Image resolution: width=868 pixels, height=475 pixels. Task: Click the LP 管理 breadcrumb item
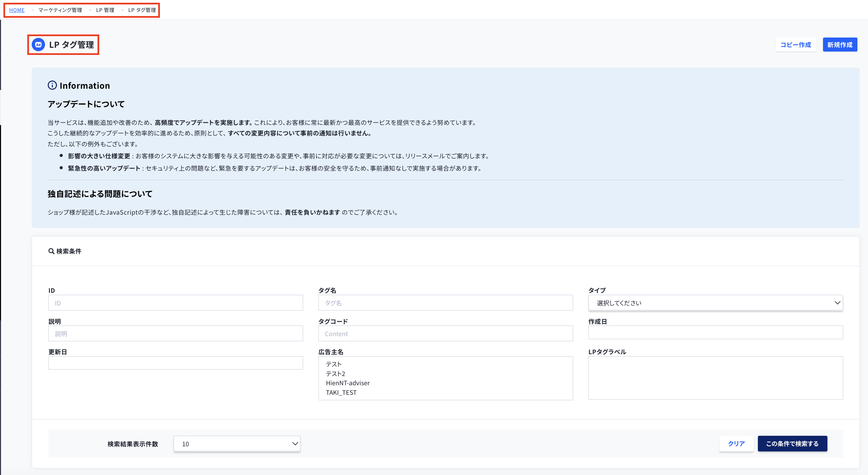click(105, 10)
